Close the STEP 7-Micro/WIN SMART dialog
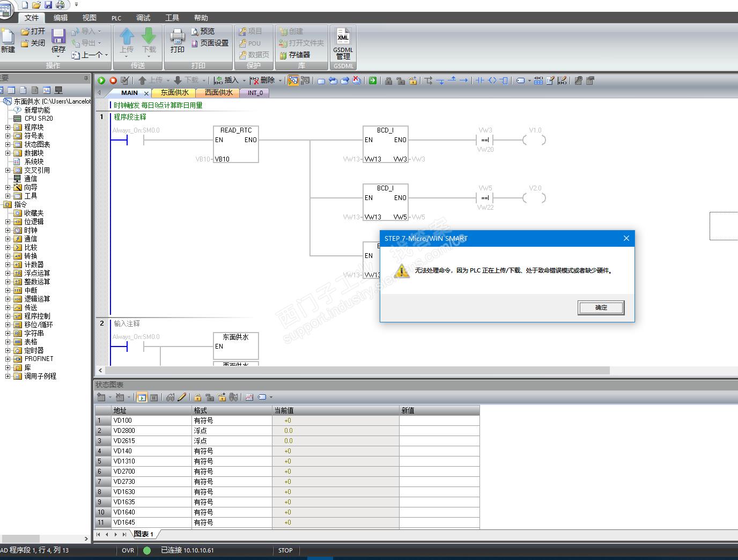 (x=626, y=238)
